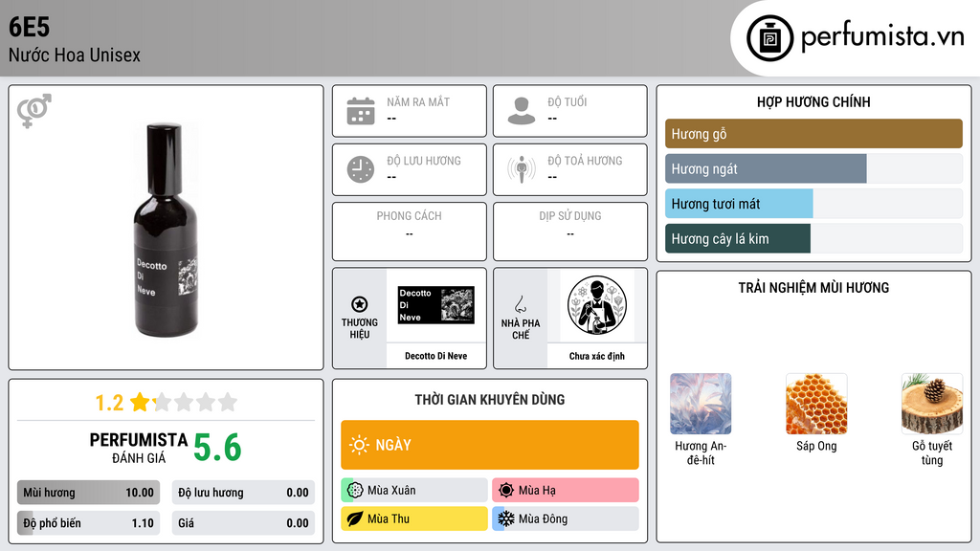The image size is (980, 551).
Task: Click the nose icon for Nhà pha chế
Action: pyautogui.click(x=520, y=304)
